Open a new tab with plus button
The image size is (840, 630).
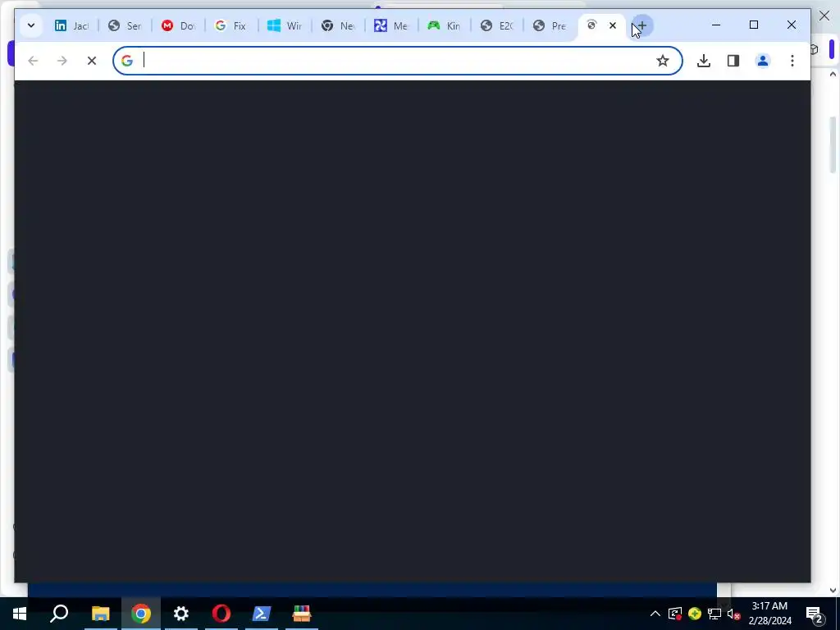641,25
